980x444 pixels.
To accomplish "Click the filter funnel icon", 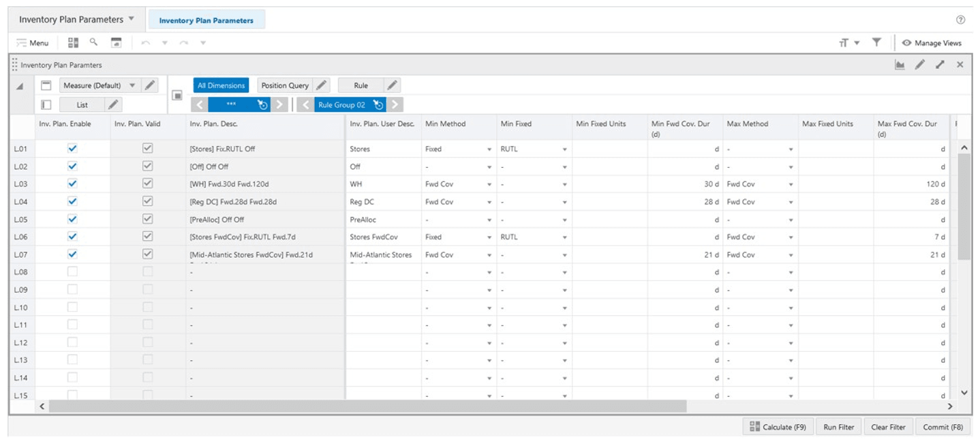I will [x=876, y=42].
